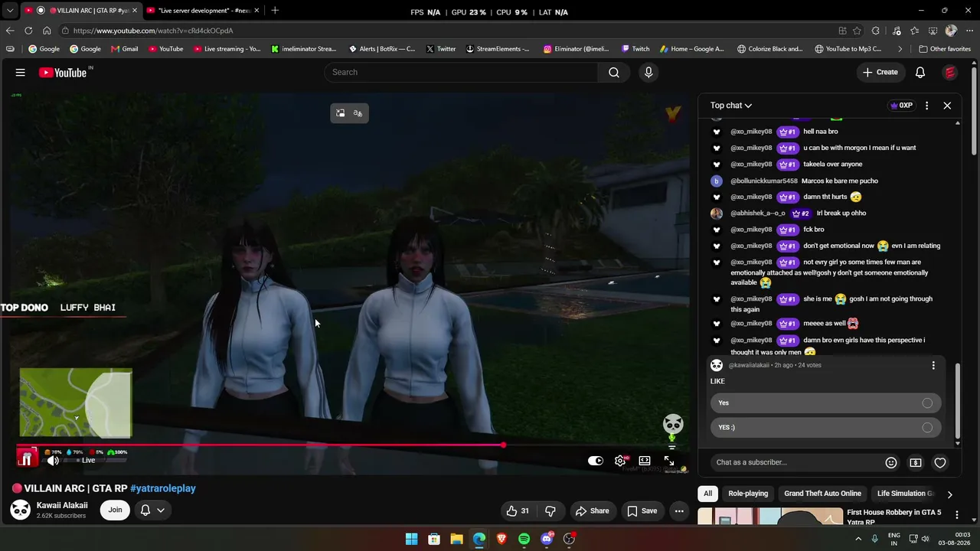The image size is (980, 551).
Task: Open the poll's three-dot menu
Action: (x=933, y=366)
